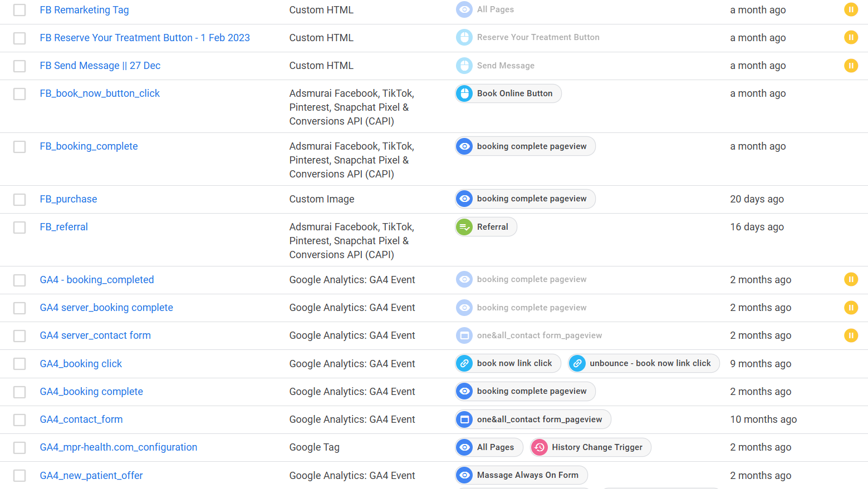This screenshot has width=868, height=489.
Task: Tick the FB_referral row checkbox
Action: coord(19,228)
